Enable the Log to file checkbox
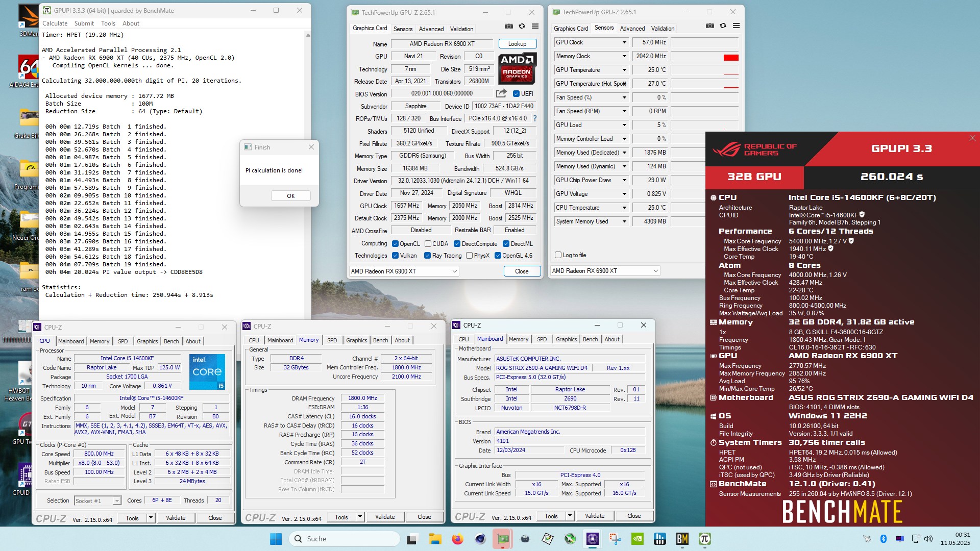The height and width of the screenshot is (551, 980). 558,255
